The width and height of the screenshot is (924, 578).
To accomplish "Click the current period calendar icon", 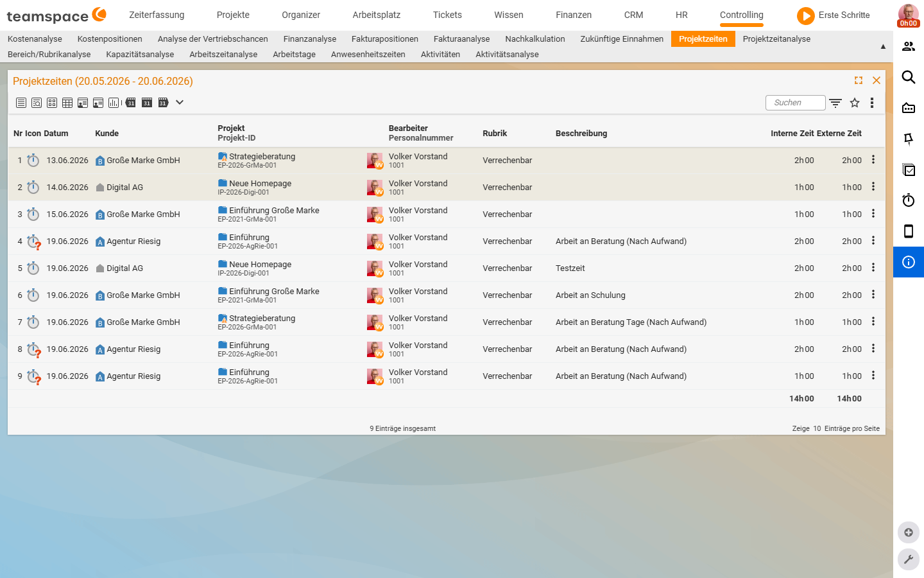I will [x=147, y=103].
